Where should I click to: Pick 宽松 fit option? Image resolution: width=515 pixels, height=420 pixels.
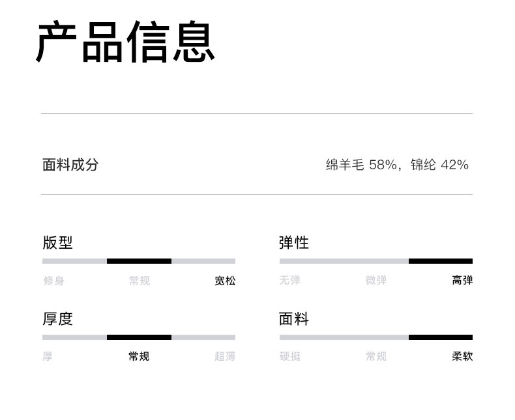(225, 281)
